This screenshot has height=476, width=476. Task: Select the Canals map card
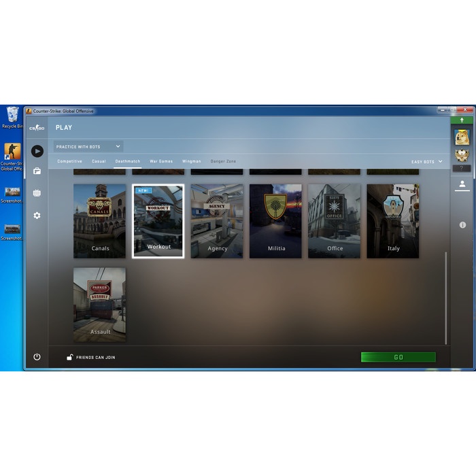[x=99, y=221]
